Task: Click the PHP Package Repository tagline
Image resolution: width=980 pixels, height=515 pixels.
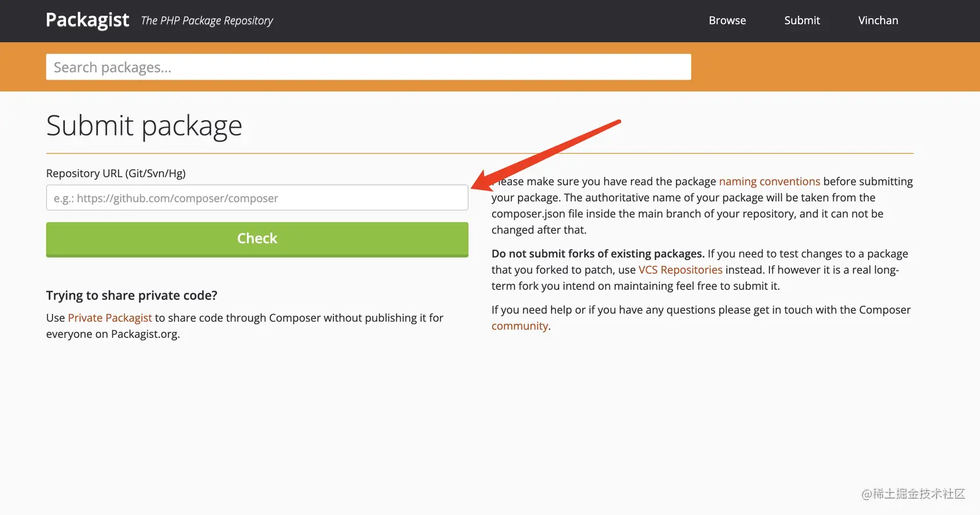Action: tap(207, 21)
